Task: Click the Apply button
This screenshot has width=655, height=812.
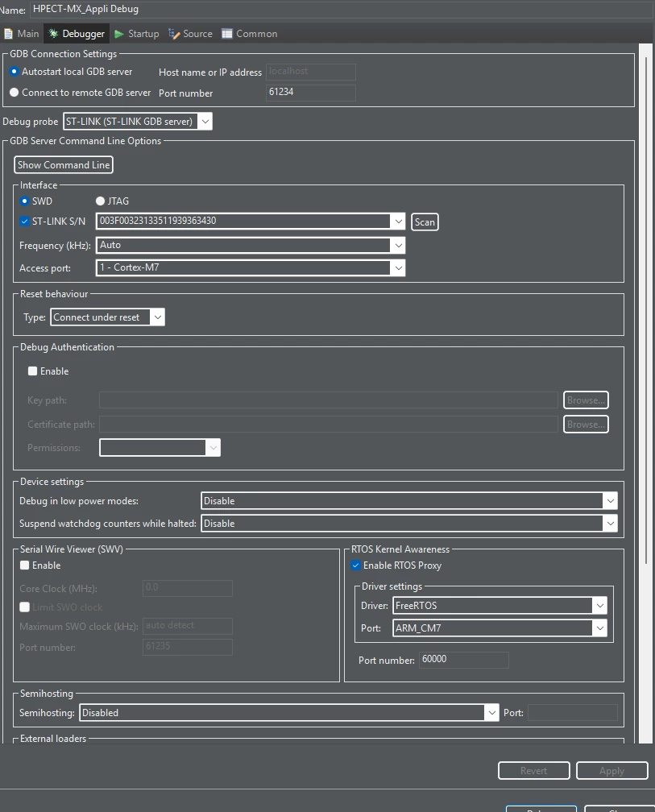Action: [611, 771]
